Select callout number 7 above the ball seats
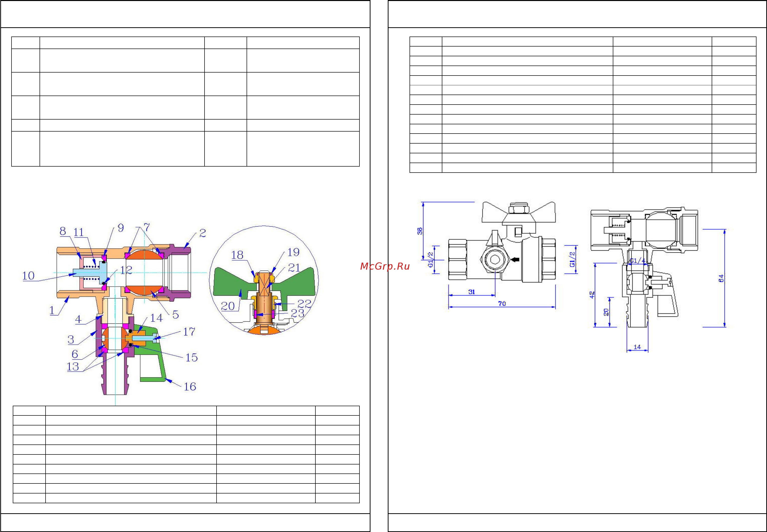The width and height of the screenshot is (767, 532). pyautogui.click(x=146, y=227)
